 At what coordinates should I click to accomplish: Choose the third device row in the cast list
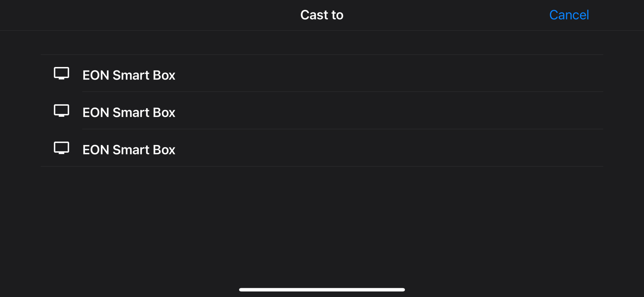(322, 148)
